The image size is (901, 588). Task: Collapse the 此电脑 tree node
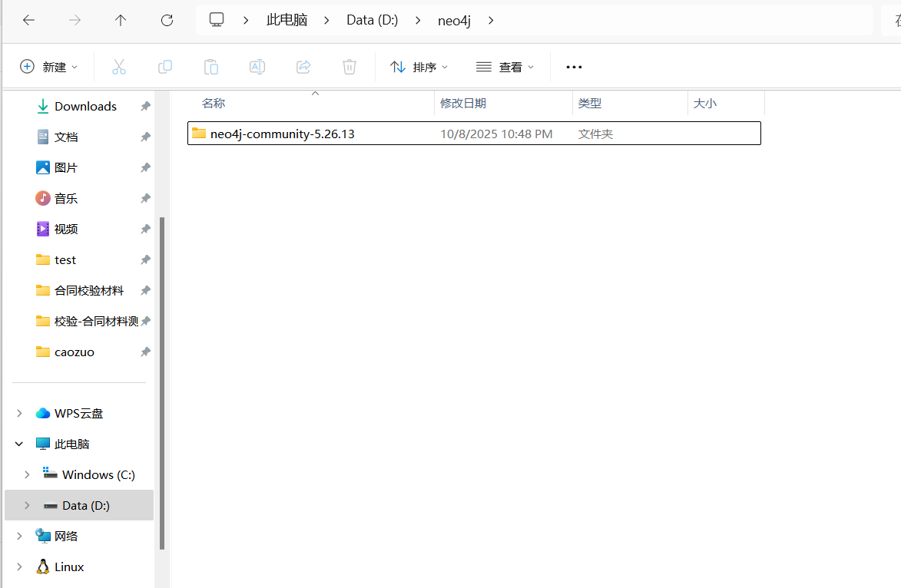click(x=19, y=444)
